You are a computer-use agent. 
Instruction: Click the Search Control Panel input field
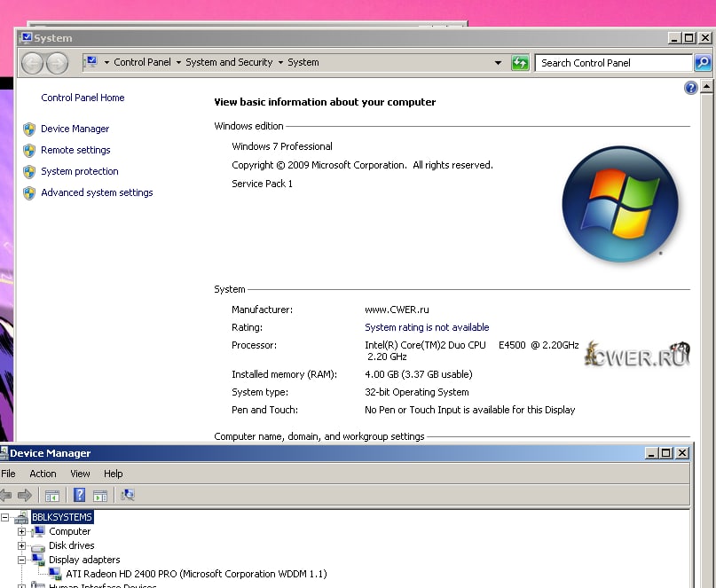[x=614, y=63]
